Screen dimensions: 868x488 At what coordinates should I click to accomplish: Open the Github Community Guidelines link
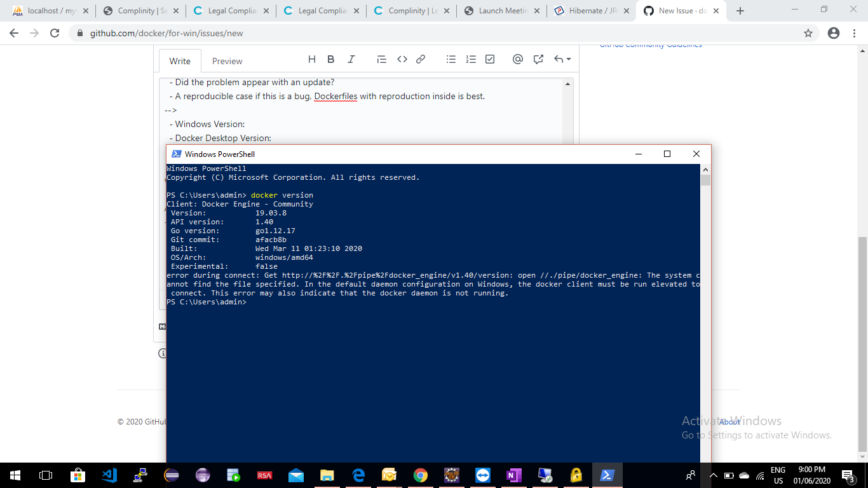point(651,44)
